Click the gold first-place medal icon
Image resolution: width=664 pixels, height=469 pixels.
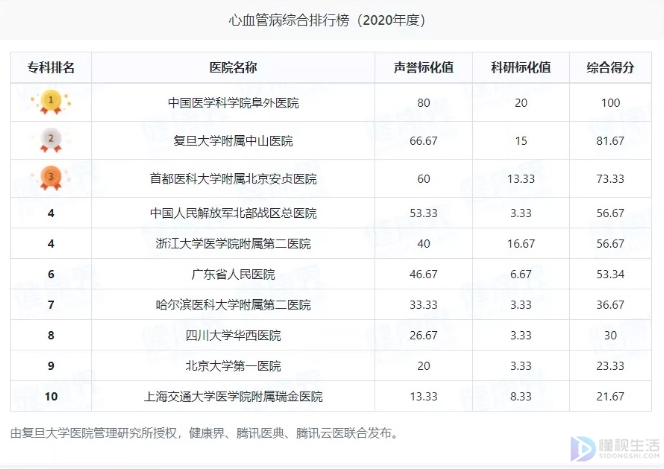pyautogui.click(x=51, y=102)
